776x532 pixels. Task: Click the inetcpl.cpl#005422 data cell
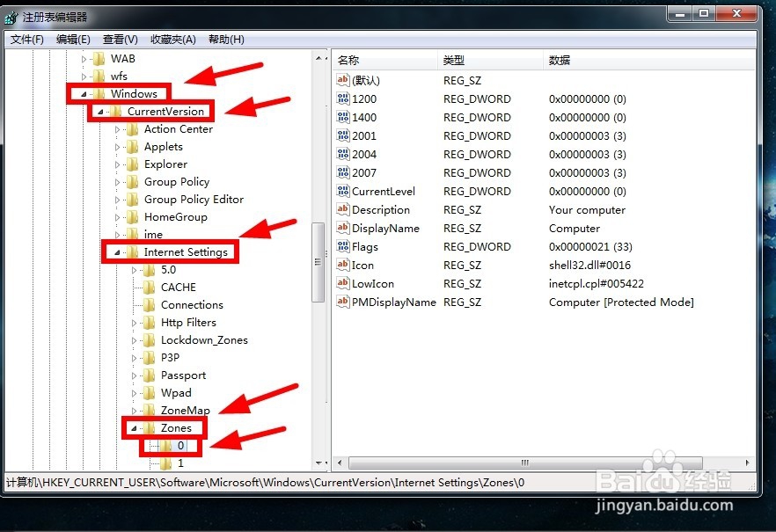click(x=597, y=284)
